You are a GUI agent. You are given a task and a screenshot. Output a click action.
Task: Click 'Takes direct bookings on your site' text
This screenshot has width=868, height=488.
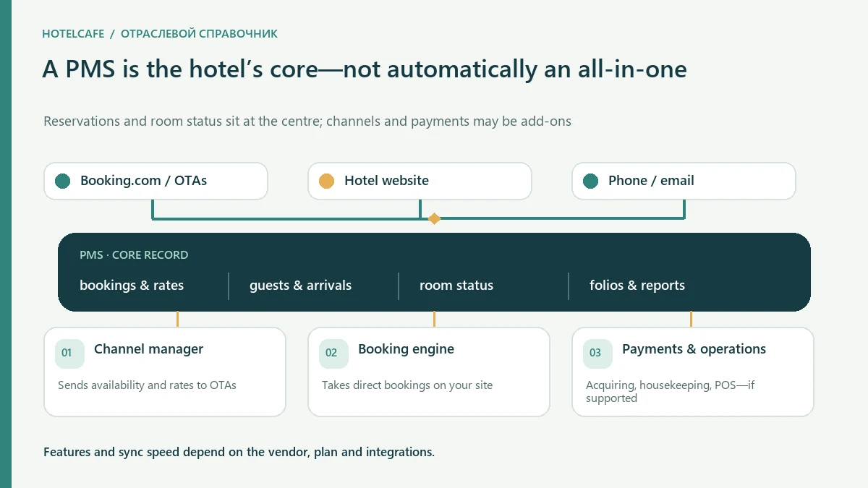pyautogui.click(x=407, y=385)
